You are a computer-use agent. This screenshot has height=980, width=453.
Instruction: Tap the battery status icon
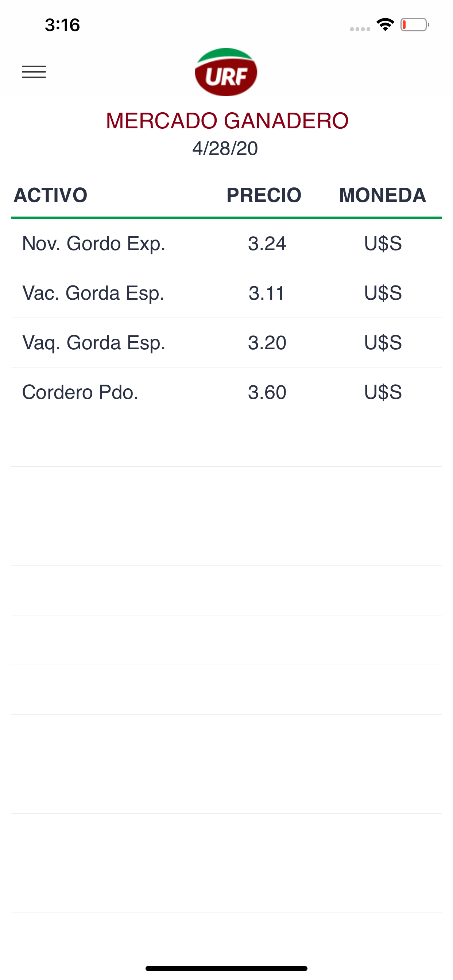click(x=415, y=25)
